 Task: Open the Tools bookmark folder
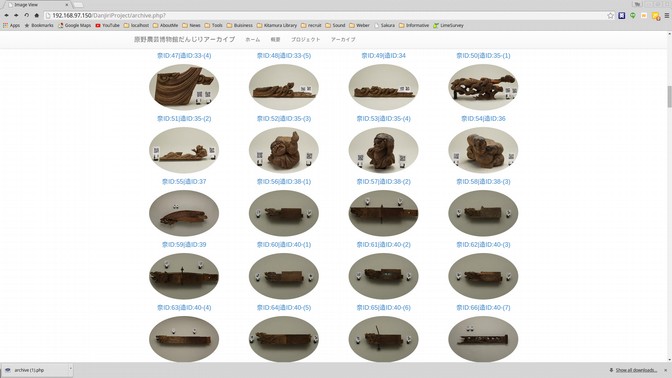(213, 25)
